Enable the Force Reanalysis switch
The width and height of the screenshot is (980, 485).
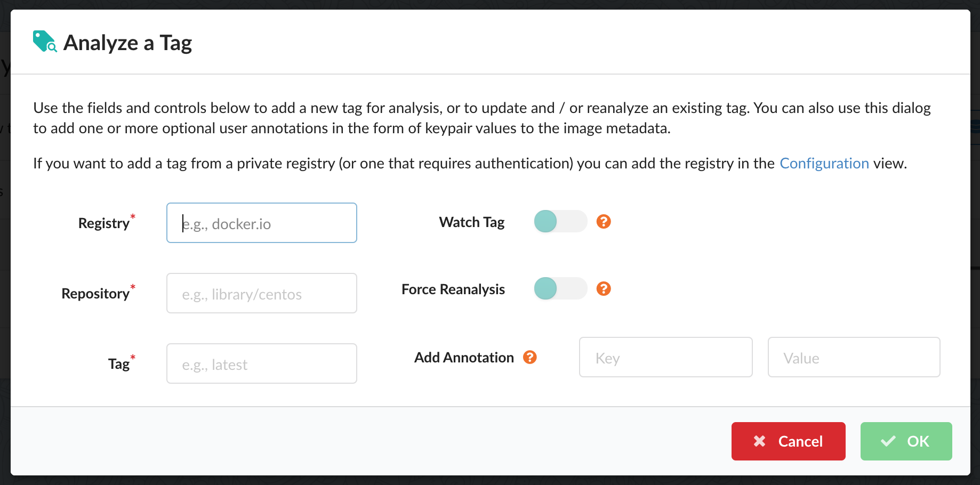[560, 289]
